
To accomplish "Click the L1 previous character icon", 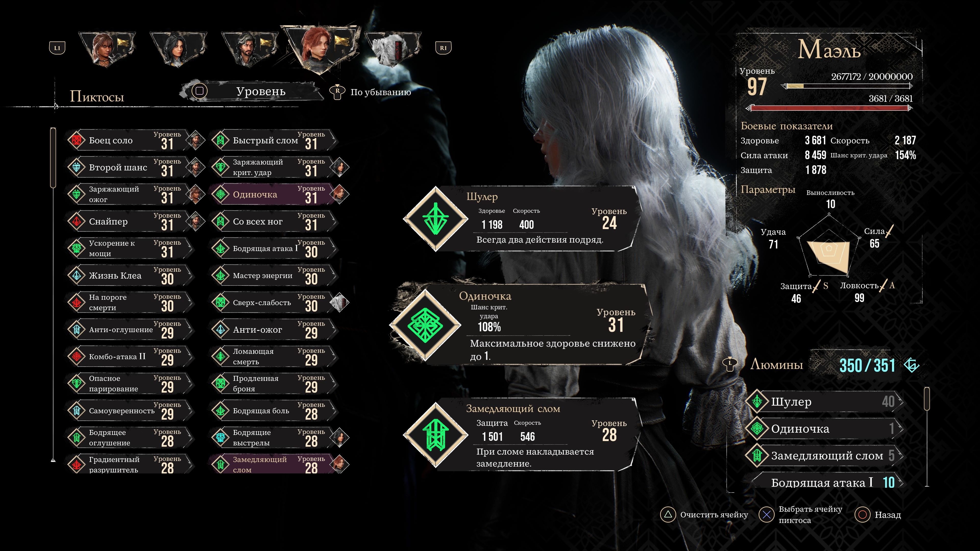I will [x=57, y=48].
